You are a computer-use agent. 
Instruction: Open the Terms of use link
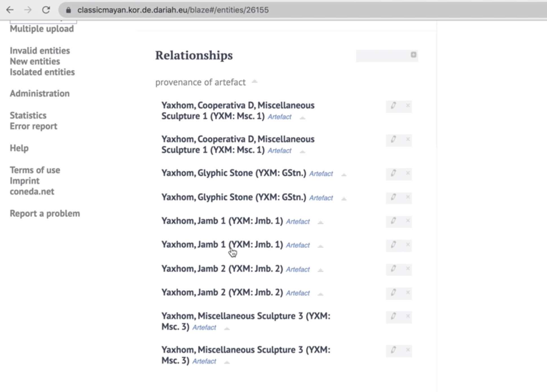[35, 170]
